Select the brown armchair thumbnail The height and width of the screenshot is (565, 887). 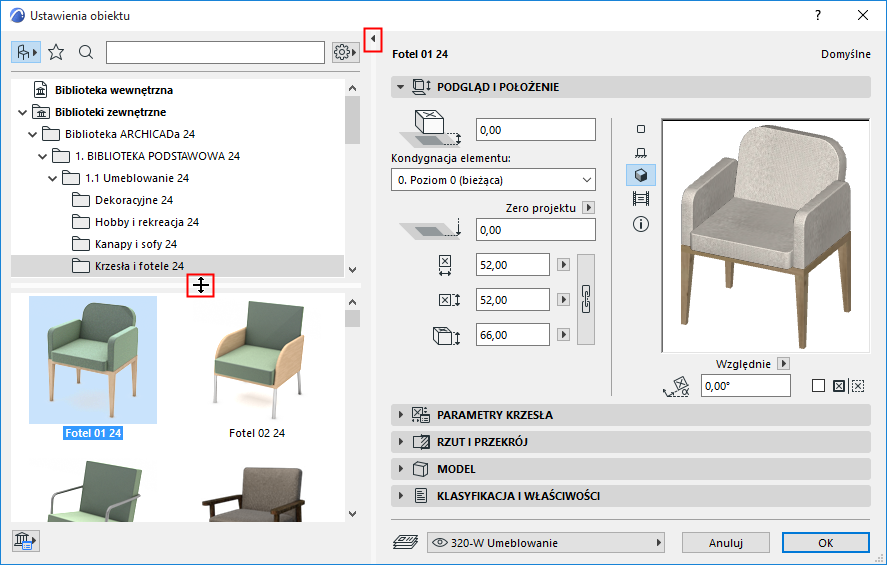(255, 493)
